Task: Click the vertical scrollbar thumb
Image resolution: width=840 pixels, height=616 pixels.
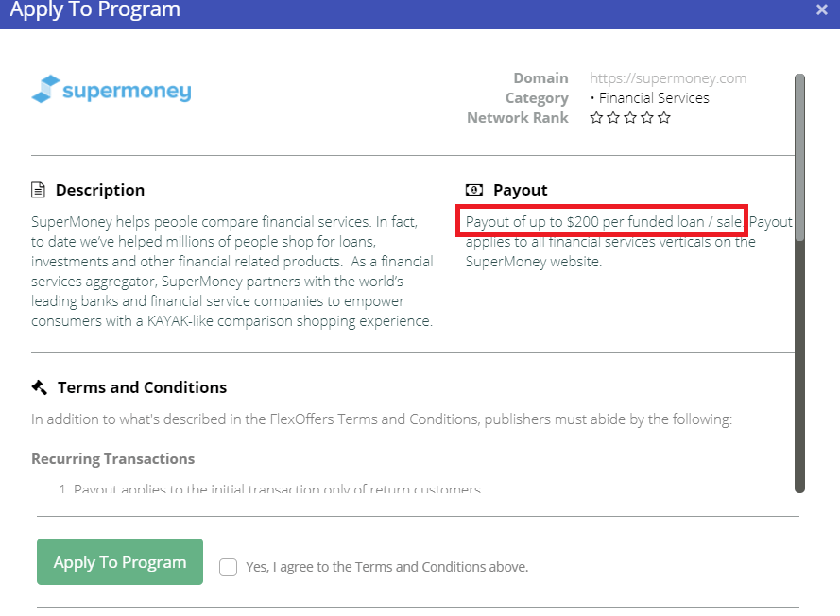Action: point(799,156)
